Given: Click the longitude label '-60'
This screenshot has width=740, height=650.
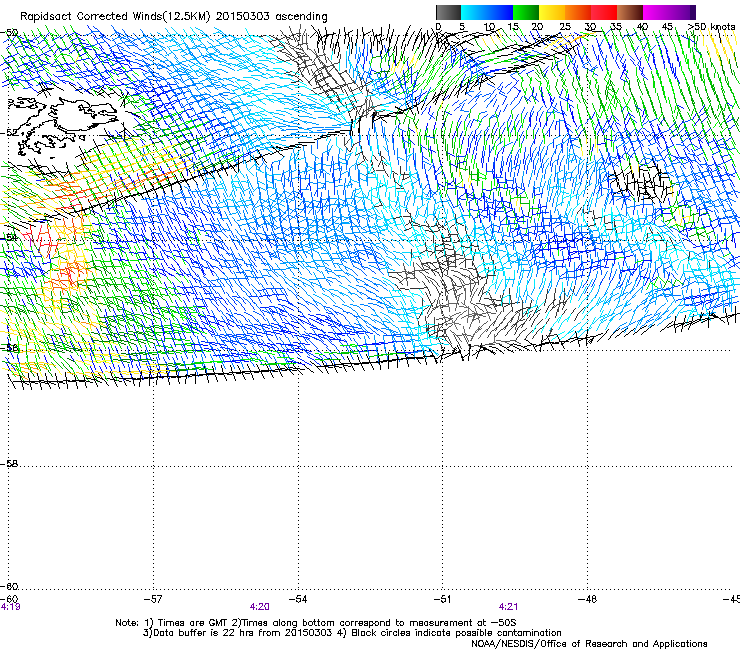Looking at the screenshot, I should click(x=9, y=599).
